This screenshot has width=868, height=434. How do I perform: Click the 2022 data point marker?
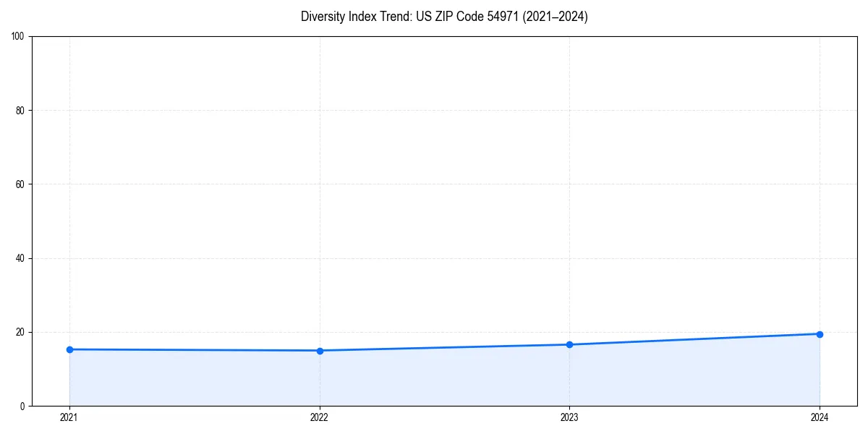tap(320, 350)
